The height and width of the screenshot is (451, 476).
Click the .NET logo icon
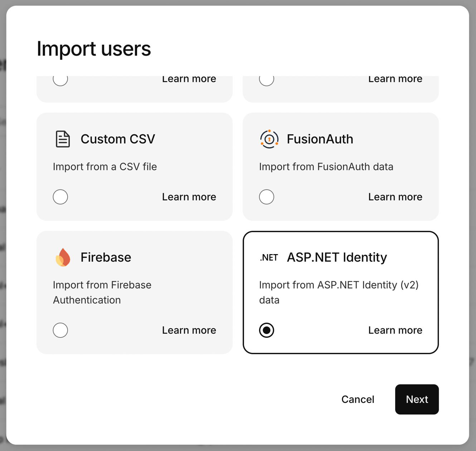point(269,257)
